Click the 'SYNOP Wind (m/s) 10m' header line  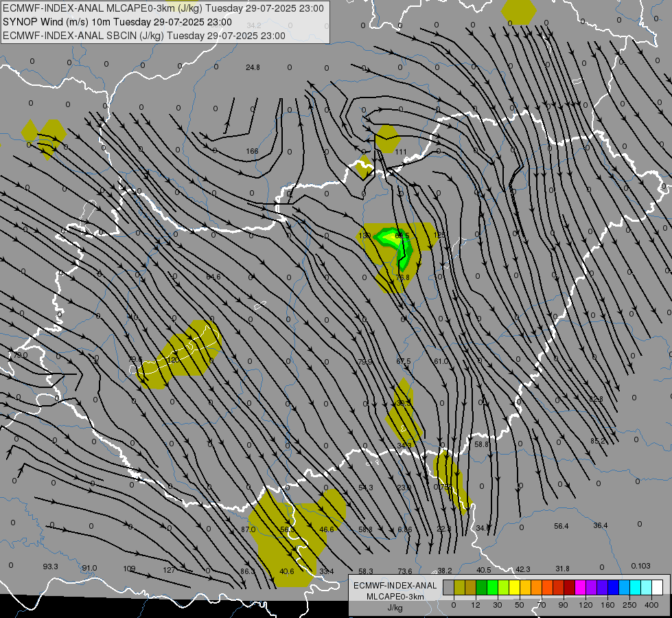[117, 22]
